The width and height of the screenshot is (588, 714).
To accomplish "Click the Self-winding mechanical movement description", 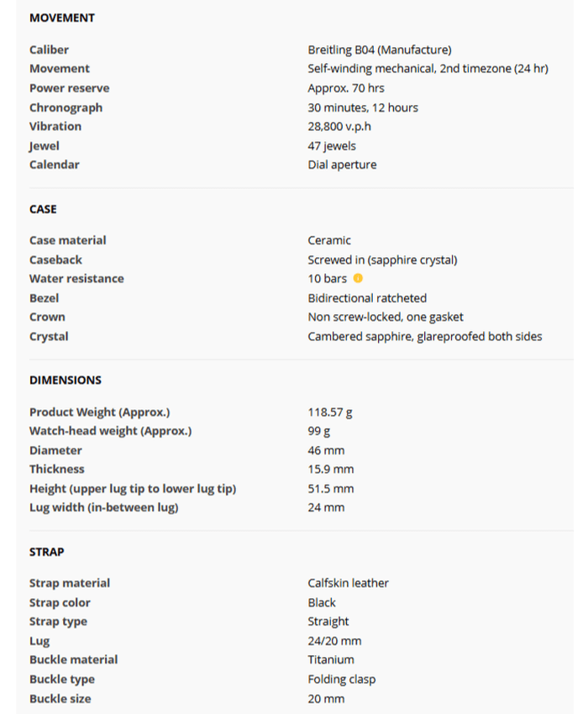I will [x=428, y=69].
